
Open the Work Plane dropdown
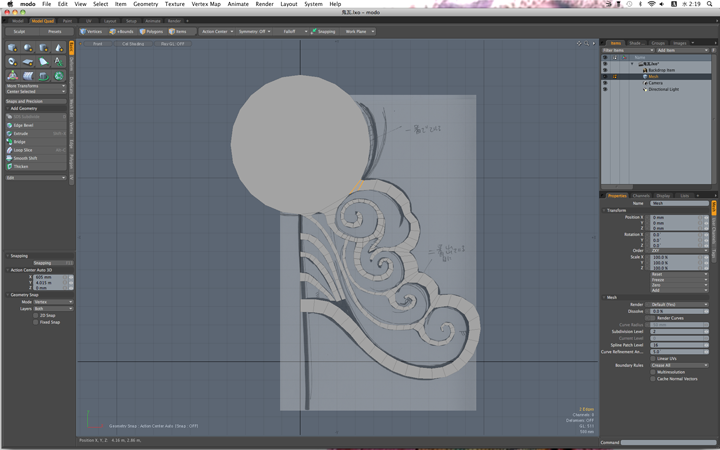click(358, 31)
